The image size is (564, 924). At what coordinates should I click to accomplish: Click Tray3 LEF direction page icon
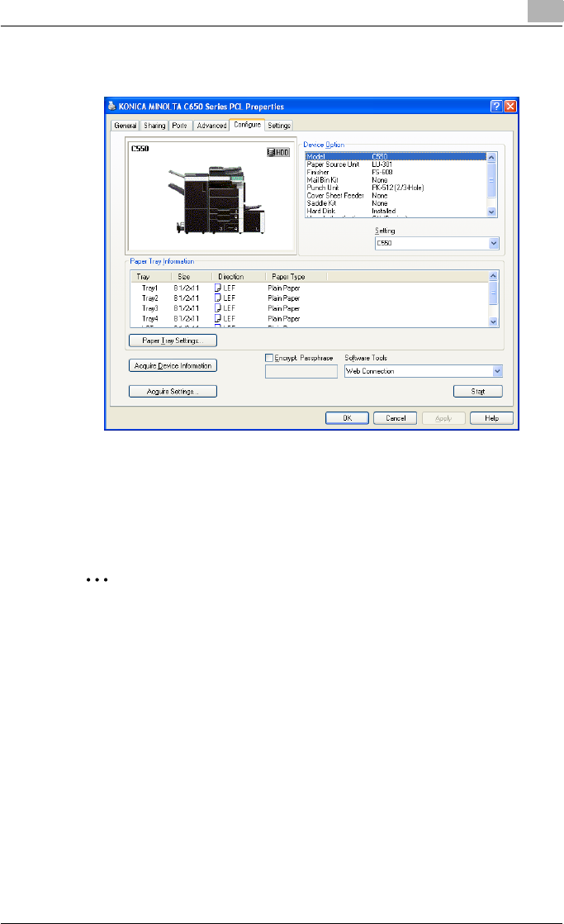[218, 308]
